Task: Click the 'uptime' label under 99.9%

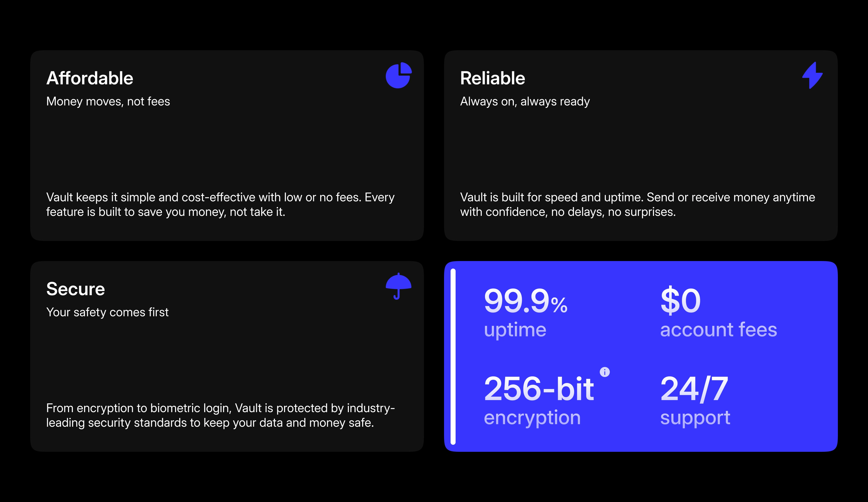Action: [x=515, y=330]
